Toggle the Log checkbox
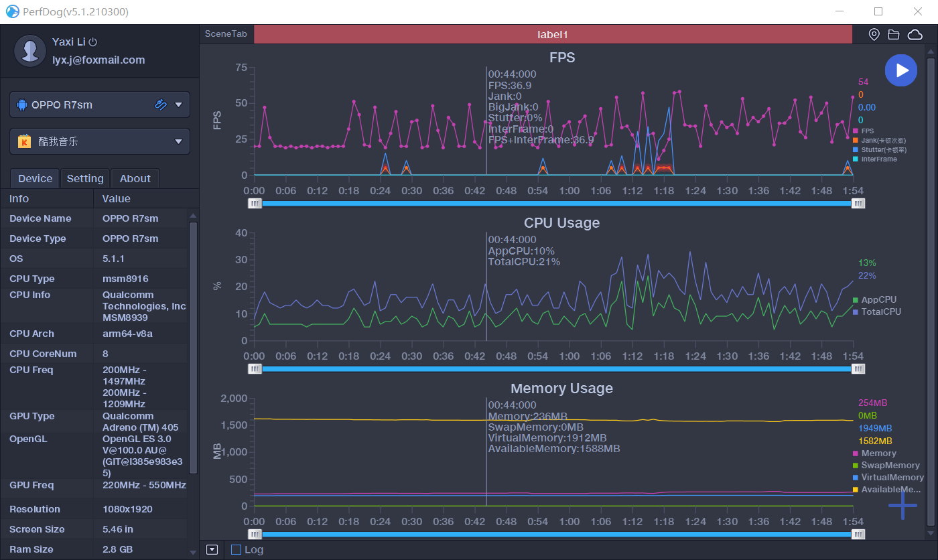Viewport: 938px width, 560px height. (x=236, y=550)
